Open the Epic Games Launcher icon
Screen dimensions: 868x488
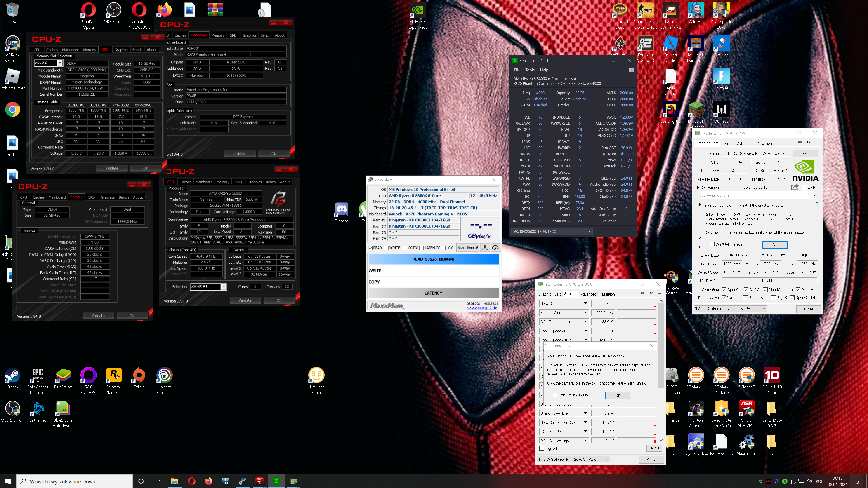click(x=38, y=381)
